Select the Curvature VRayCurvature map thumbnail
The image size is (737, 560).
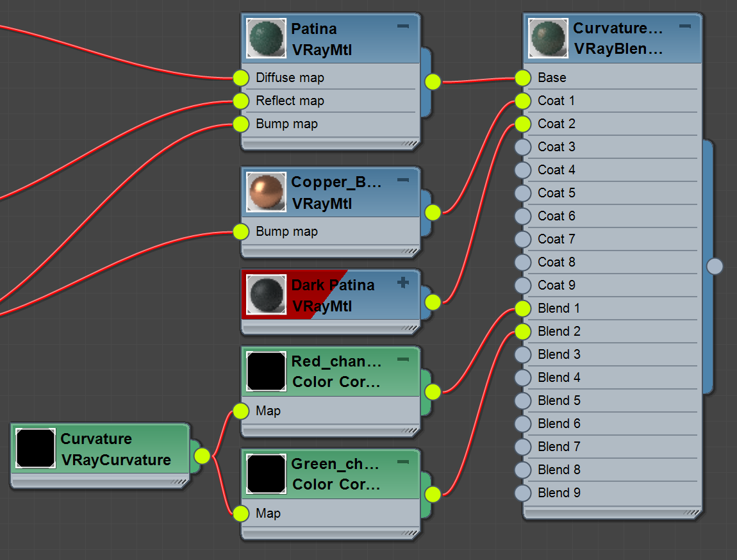(35, 449)
